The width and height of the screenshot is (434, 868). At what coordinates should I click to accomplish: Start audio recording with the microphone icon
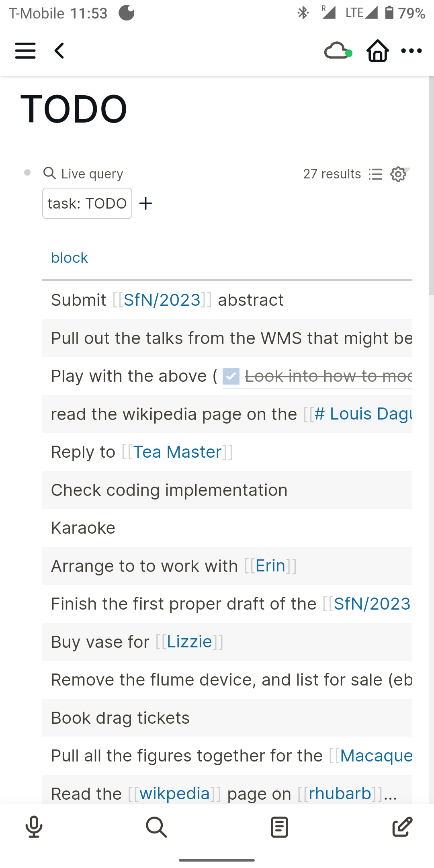click(34, 827)
